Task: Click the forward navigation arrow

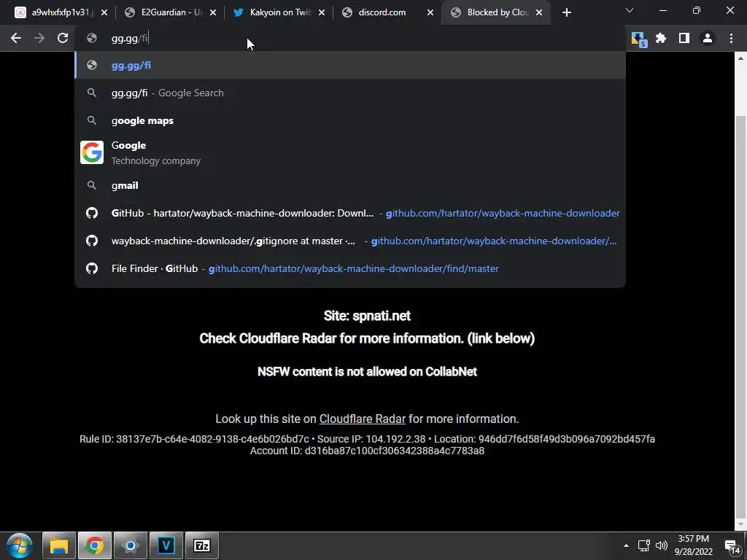Action: [39, 38]
